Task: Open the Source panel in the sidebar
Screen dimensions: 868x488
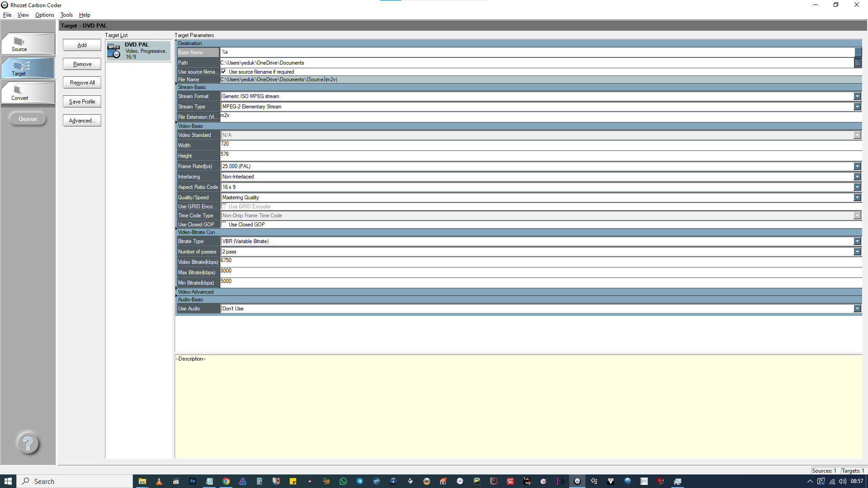Action: 28,44
